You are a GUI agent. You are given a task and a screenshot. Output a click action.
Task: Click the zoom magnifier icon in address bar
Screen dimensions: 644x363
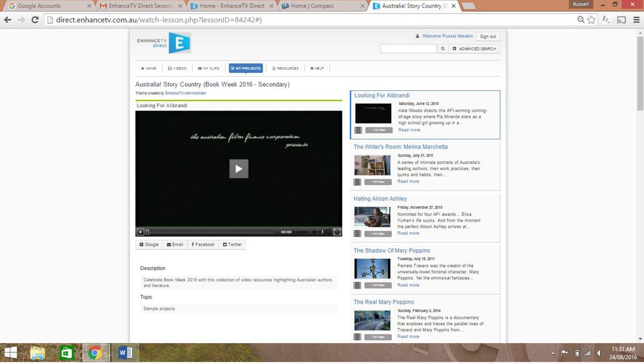581,20
